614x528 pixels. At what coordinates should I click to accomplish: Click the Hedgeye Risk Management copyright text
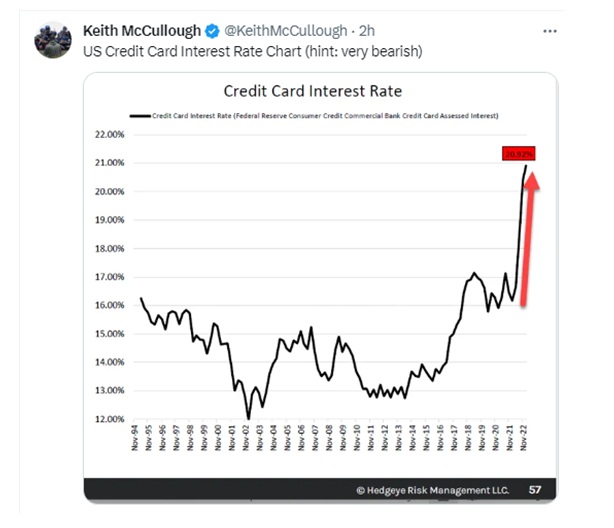(432, 490)
